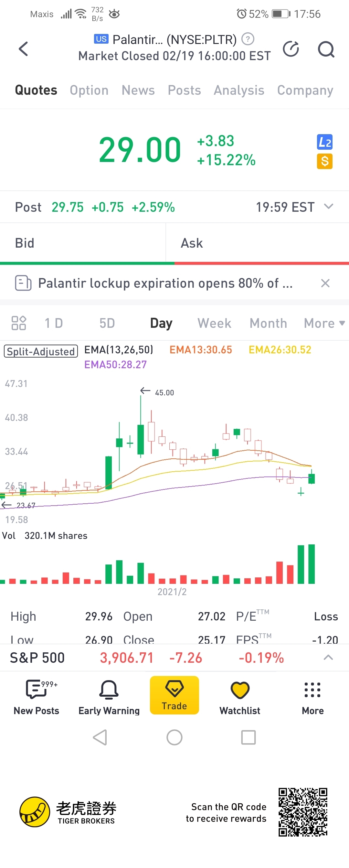Tap the EMA26:30.52 value
Image resolution: width=349 pixels, height=868 pixels.
pos(280,349)
